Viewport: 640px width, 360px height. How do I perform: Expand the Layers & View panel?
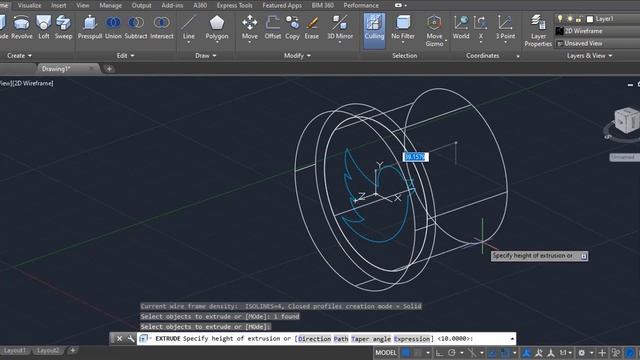pos(590,56)
